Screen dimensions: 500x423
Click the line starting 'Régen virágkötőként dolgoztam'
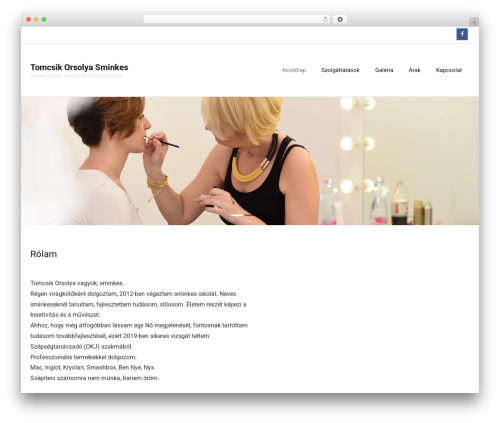point(133,294)
